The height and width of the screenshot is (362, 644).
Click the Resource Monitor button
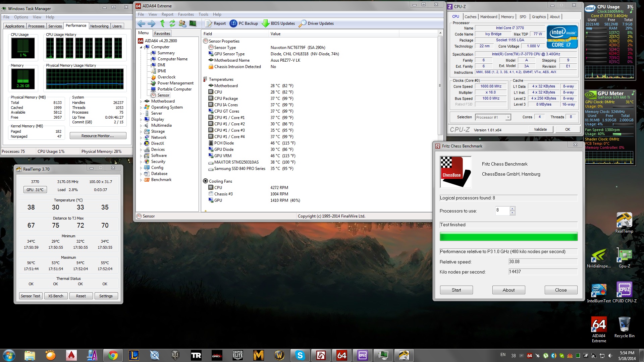click(x=98, y=136)
